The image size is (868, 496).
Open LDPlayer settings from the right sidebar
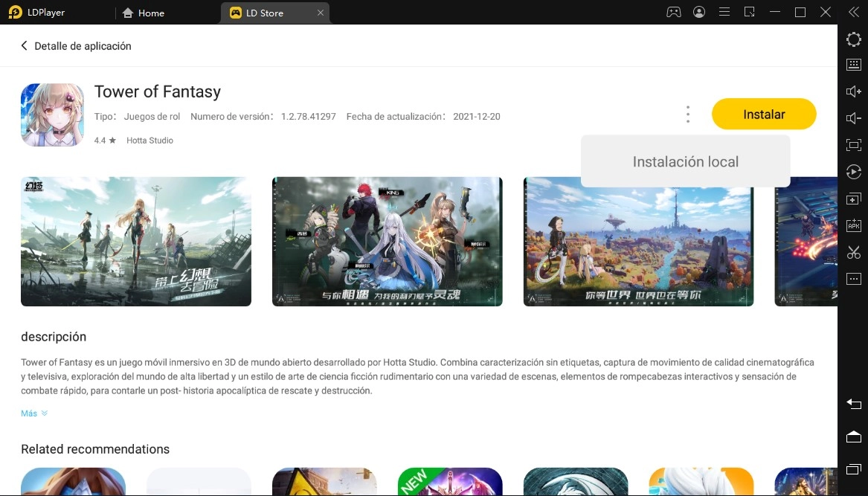[x=854, y=39]
